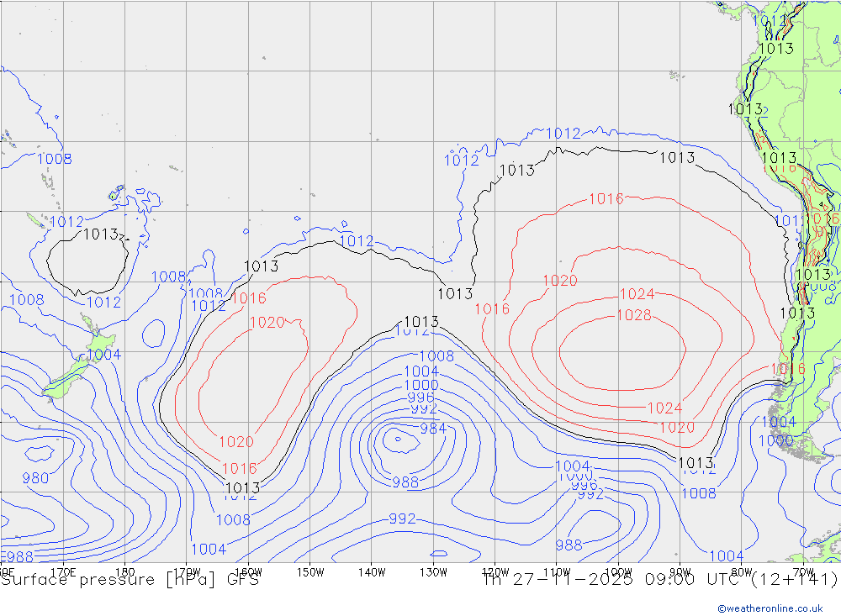The height and width of the screenshot is (616, 841).
Task: Click the 1004 label beside New Zealand
Action: click(x=104, y=355)
